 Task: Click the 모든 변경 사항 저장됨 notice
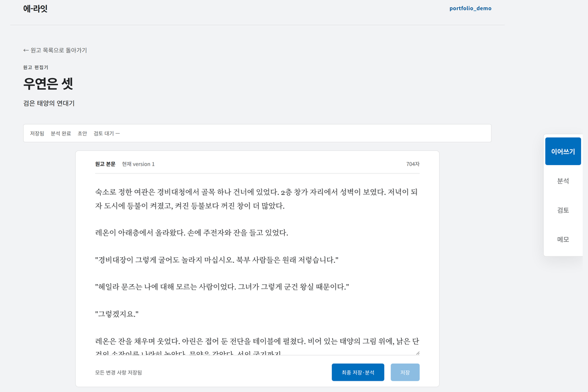(x=119, y=372)
